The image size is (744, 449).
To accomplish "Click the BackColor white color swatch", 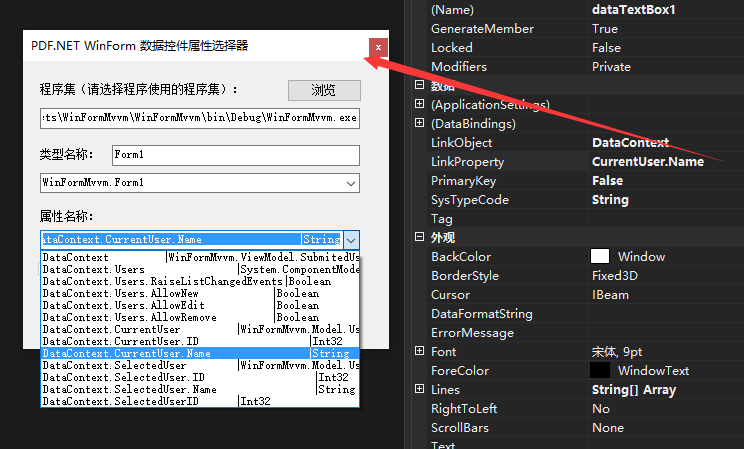I will [x=600, y=256].
